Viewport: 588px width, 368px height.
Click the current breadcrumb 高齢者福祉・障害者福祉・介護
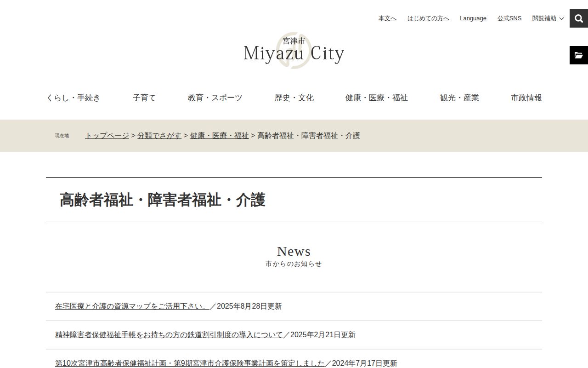pos(309,136)
